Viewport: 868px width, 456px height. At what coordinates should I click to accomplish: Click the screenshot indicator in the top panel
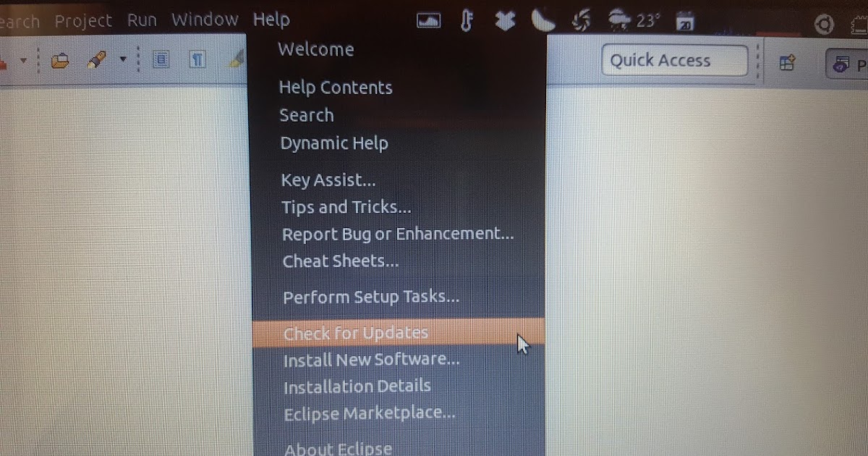(428, 21)
